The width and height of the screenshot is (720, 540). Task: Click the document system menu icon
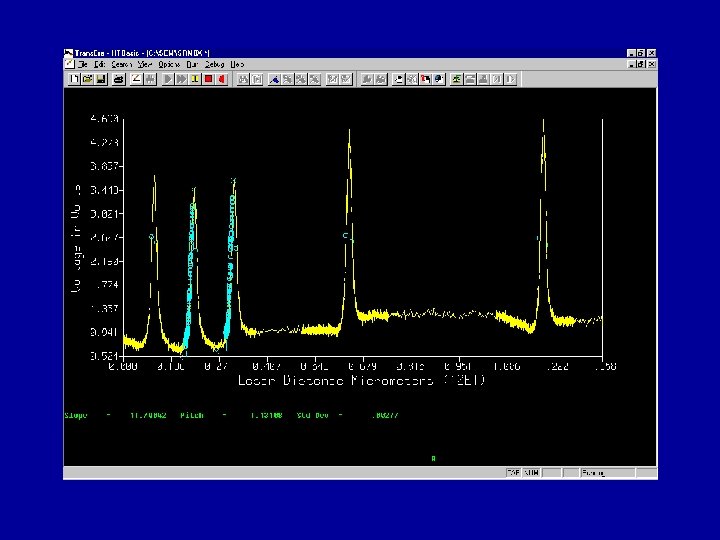70,64
